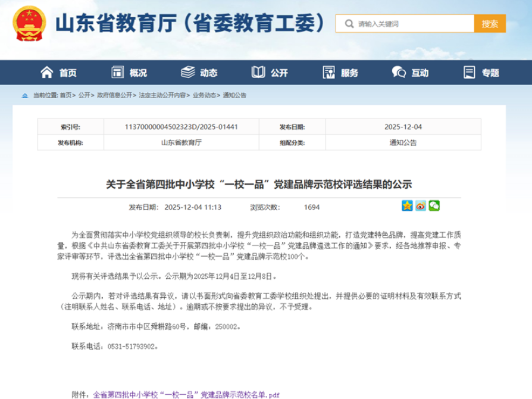Focus the 请输入关键词 search field

click(411, 24)
